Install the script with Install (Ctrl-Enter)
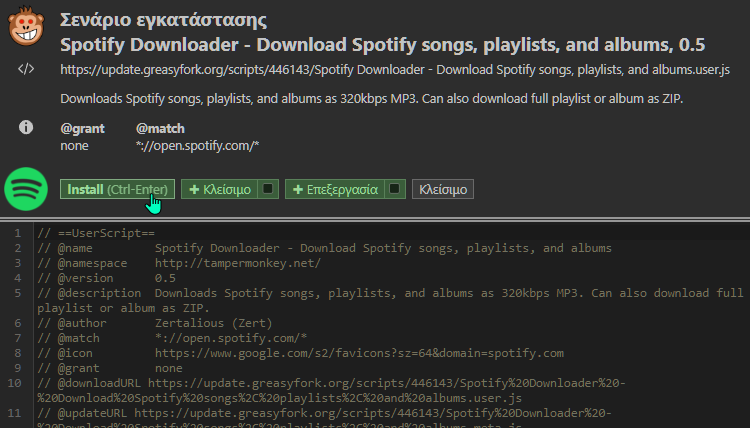Screen dimensions: 750x428 coord(117,189)
